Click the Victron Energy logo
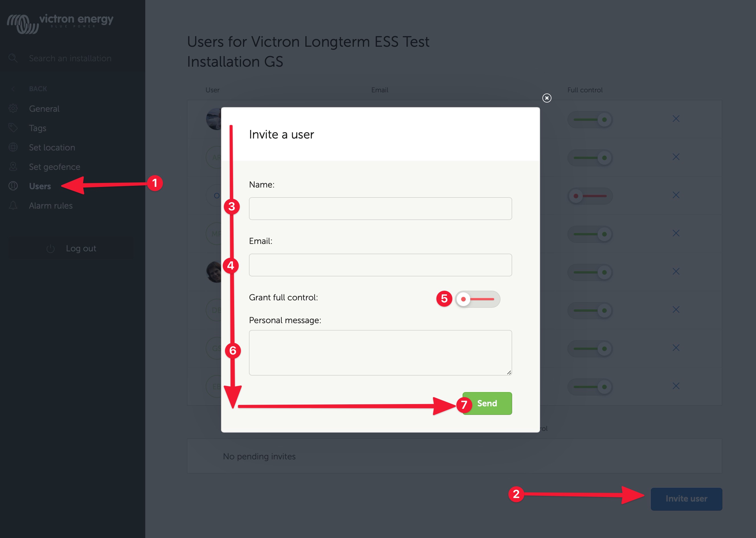The image size is (756, 538). pos(60,23)
